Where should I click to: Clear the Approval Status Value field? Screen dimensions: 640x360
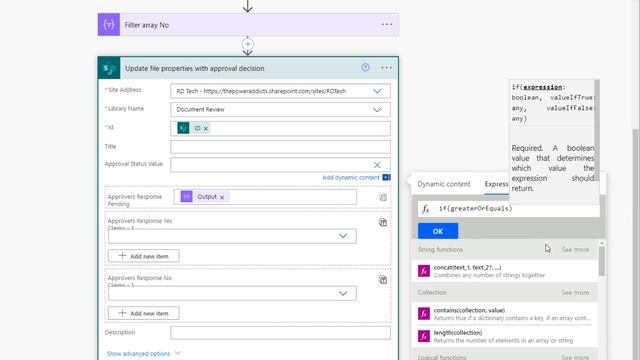(377, 165)
